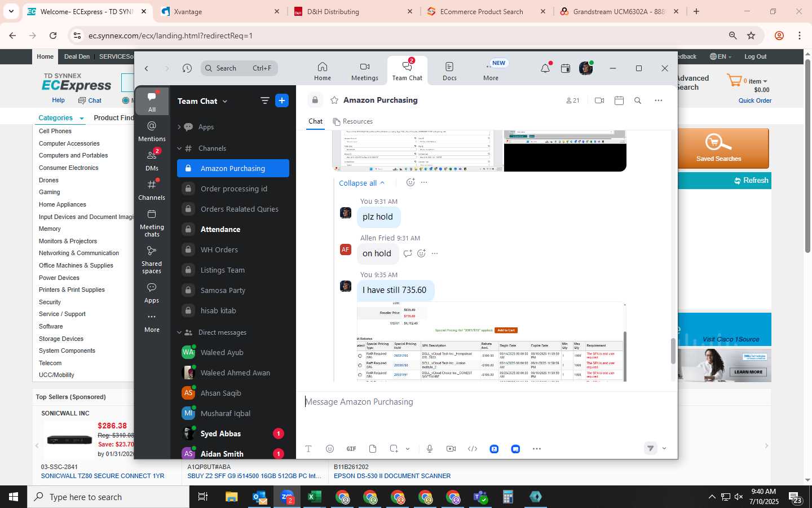Click the blue new chat plus button
This screenshot has height=508, width=812.
(282, 100)
